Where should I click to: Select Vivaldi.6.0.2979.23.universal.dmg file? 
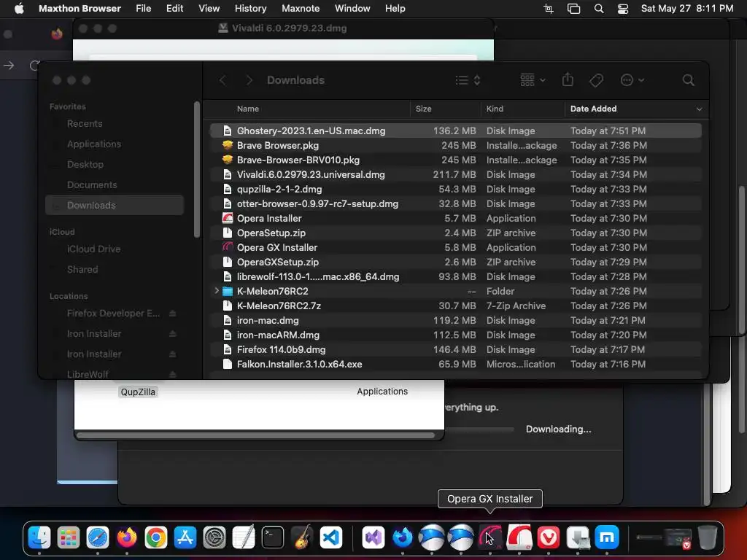(x=456, y=174)
